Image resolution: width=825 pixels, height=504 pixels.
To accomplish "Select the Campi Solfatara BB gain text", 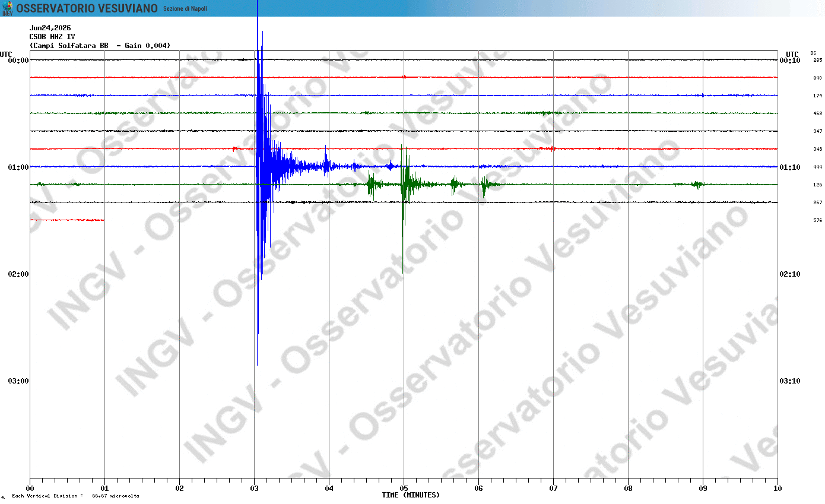I will point(100,46).
